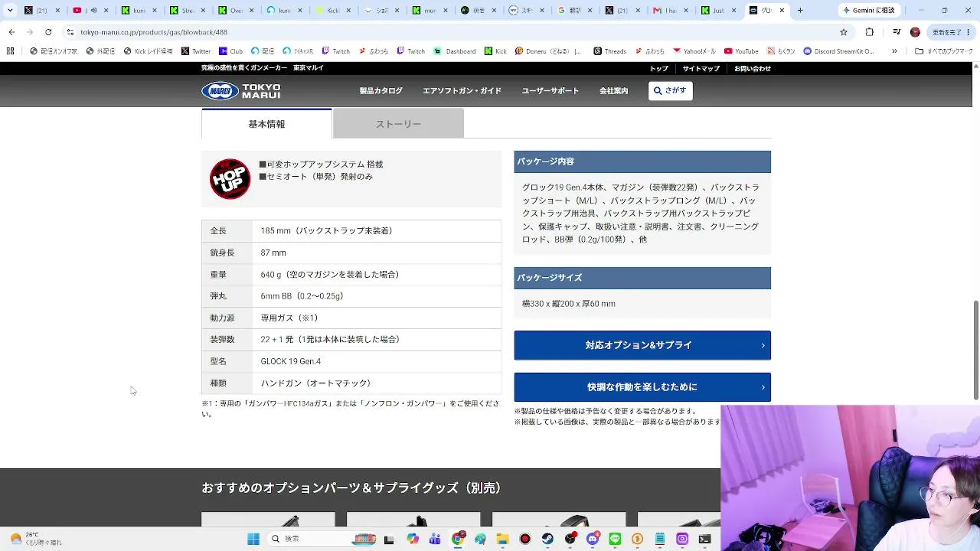Switch to the Google search browser tab

tap(573, 11)
